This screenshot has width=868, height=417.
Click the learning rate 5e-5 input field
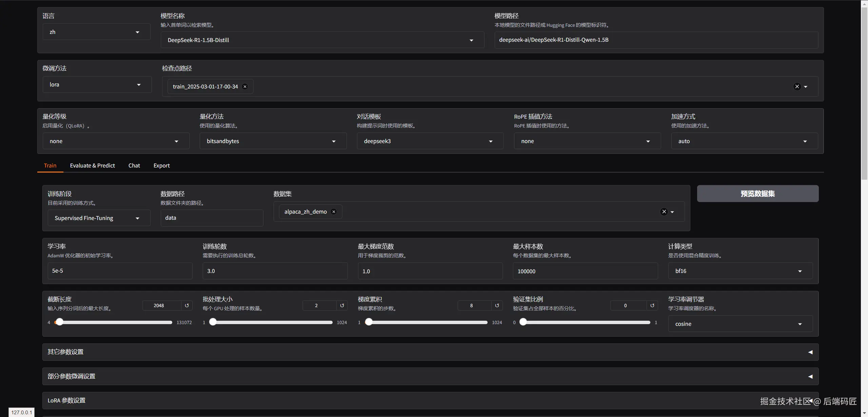pos(120,271)
